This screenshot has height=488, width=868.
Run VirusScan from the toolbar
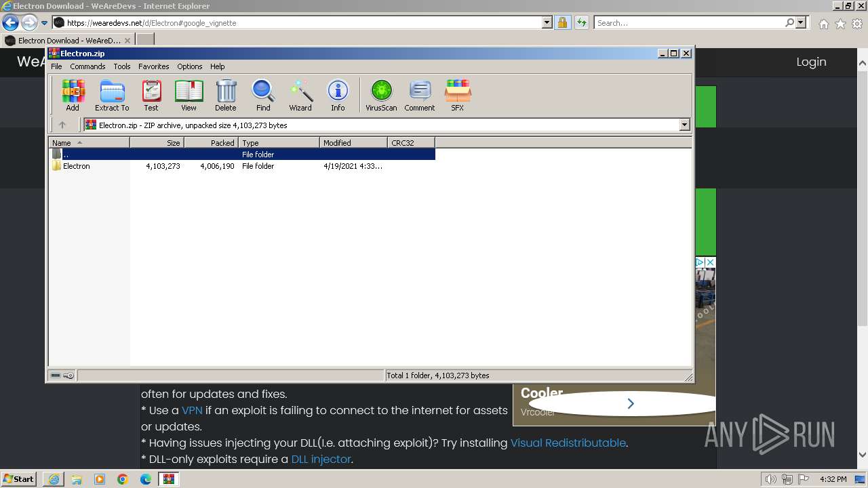pyautogui.click(x=381, y=95)
